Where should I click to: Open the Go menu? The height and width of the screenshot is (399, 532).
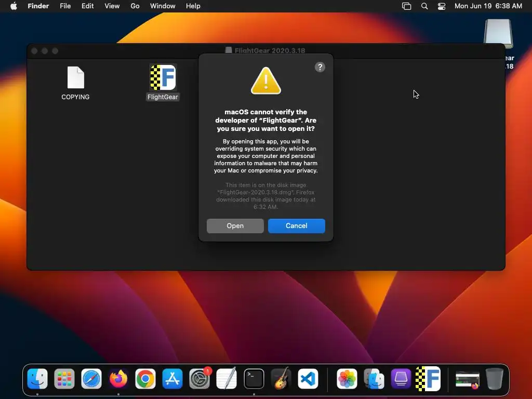pos(135,6)
